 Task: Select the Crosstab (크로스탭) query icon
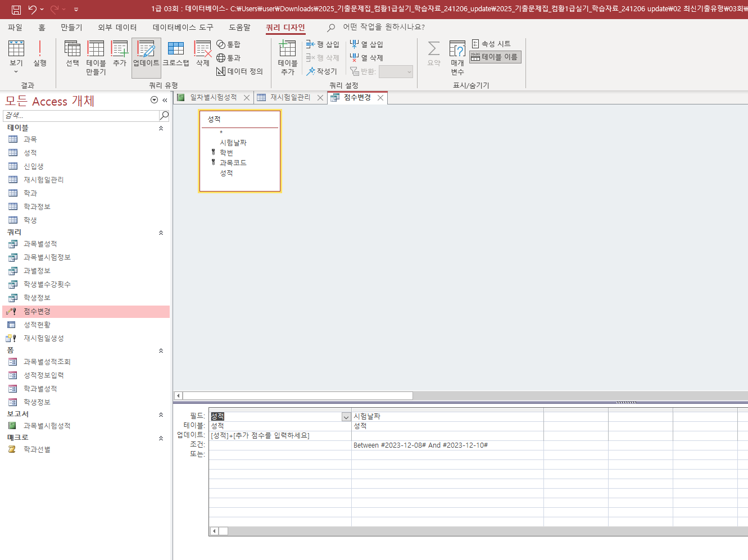coord(176,54)
